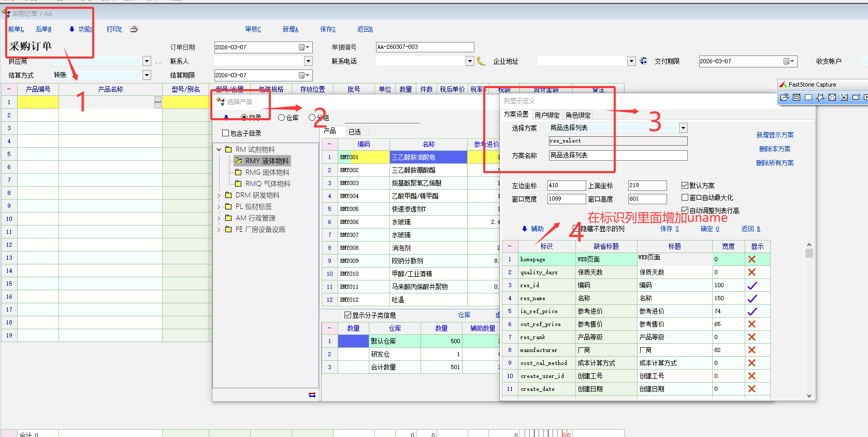
Task: Click FastStone capture freehand region icon
Action: coord(820,97)
